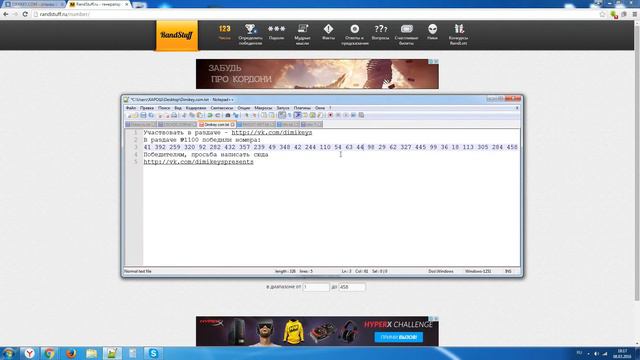640x360 pixels.
Task: Open the Числа (123) number generator
Action: pos(224,33)
